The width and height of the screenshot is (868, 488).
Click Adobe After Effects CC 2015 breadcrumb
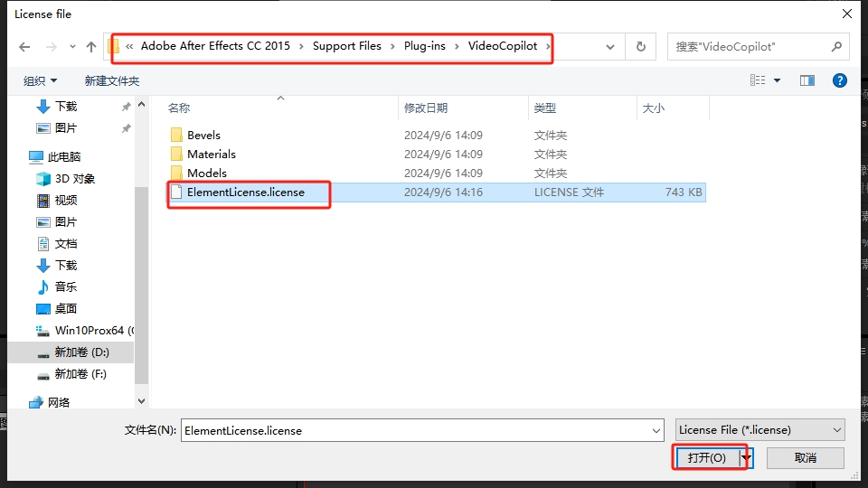[x=215, y=46]
